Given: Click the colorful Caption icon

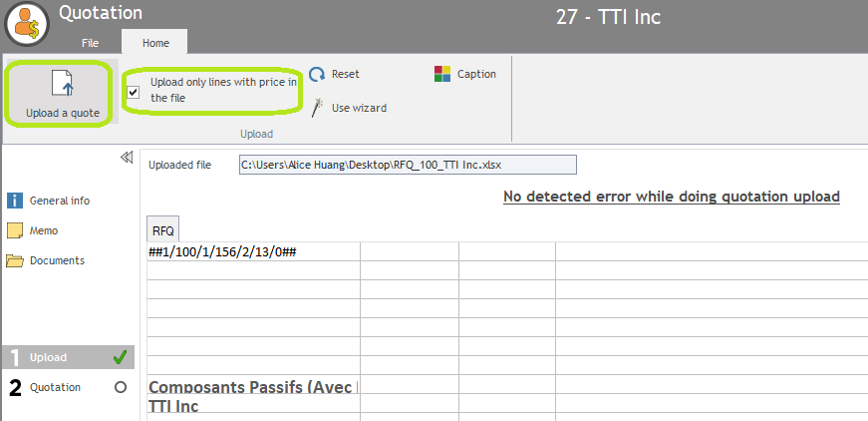Looking at the screenshot, I should tap(442, 74).
